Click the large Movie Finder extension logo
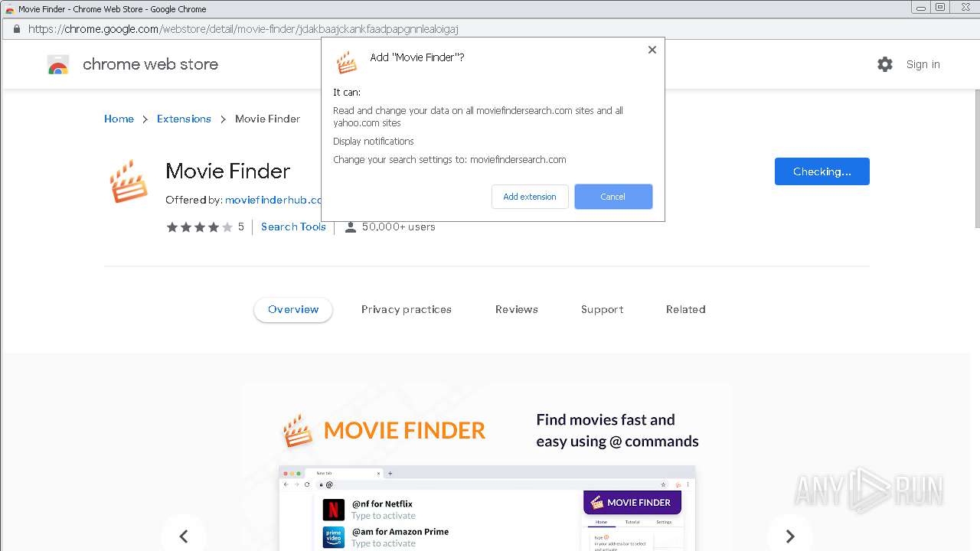This screenshot has height=551, width=980. [128, 181]
